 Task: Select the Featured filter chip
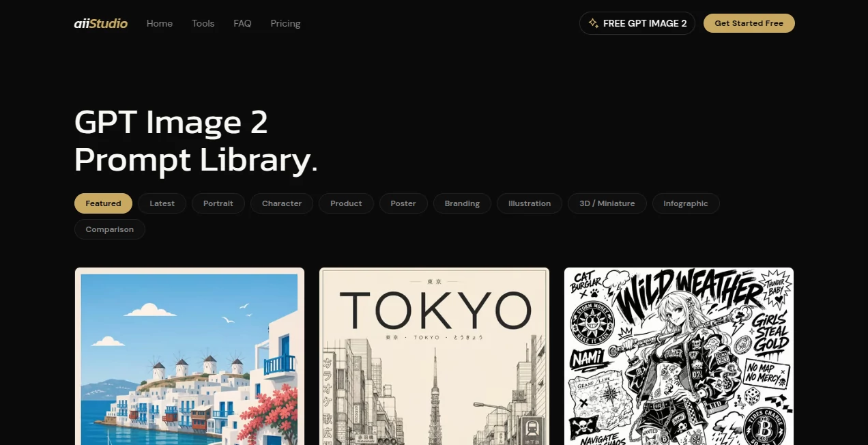click(103, 203)
